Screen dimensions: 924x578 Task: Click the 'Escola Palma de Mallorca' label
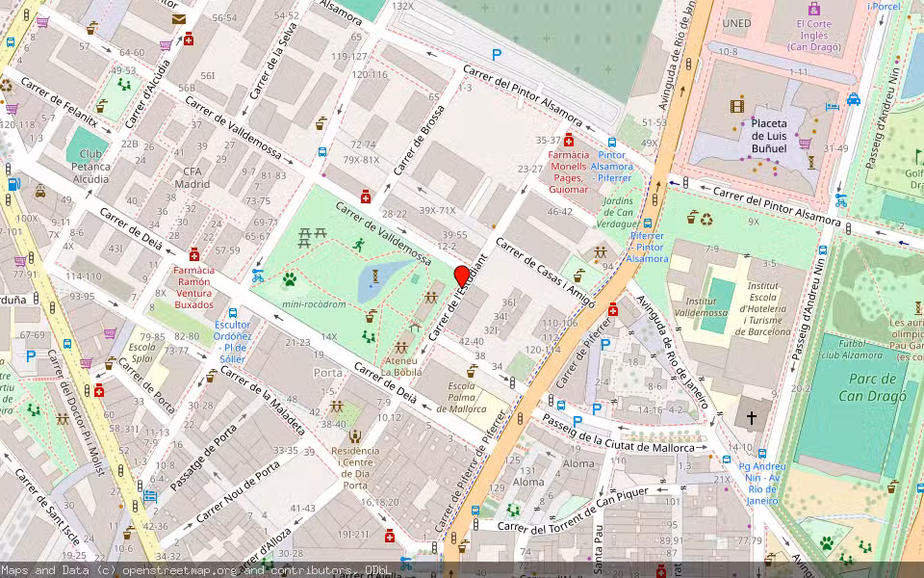tap(461, 397)
